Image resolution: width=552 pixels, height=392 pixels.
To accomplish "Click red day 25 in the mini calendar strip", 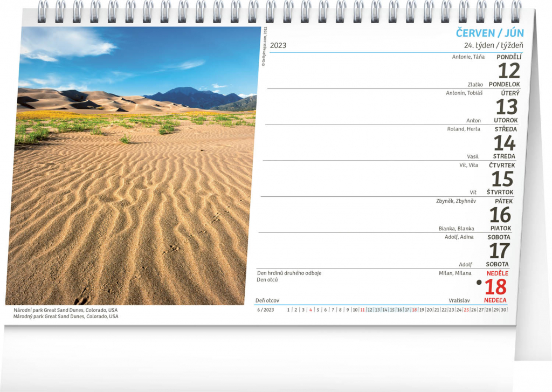I will pyautogui.click(x=466, y=310).
